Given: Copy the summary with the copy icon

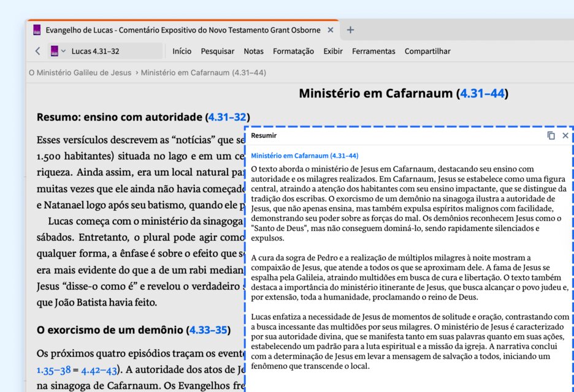Looking at the screenshot, I should pyautogui.click(x=551, y=135).
